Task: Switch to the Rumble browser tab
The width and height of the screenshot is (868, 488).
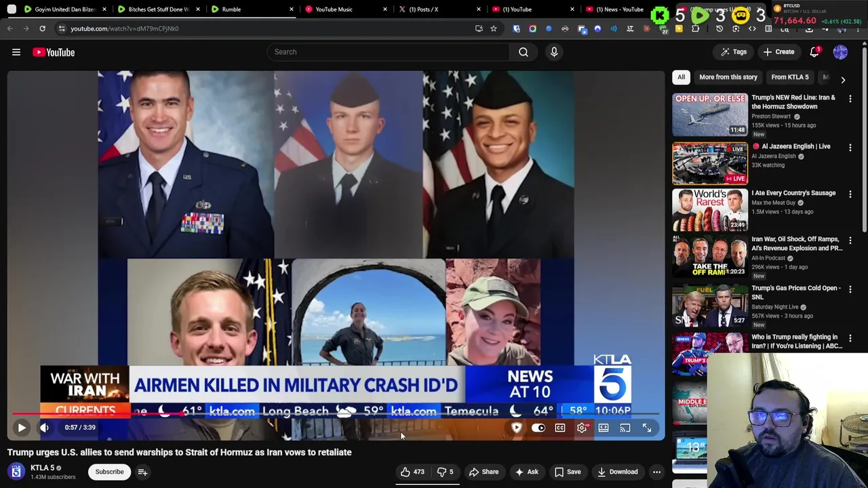Action: tap(252, 9)
